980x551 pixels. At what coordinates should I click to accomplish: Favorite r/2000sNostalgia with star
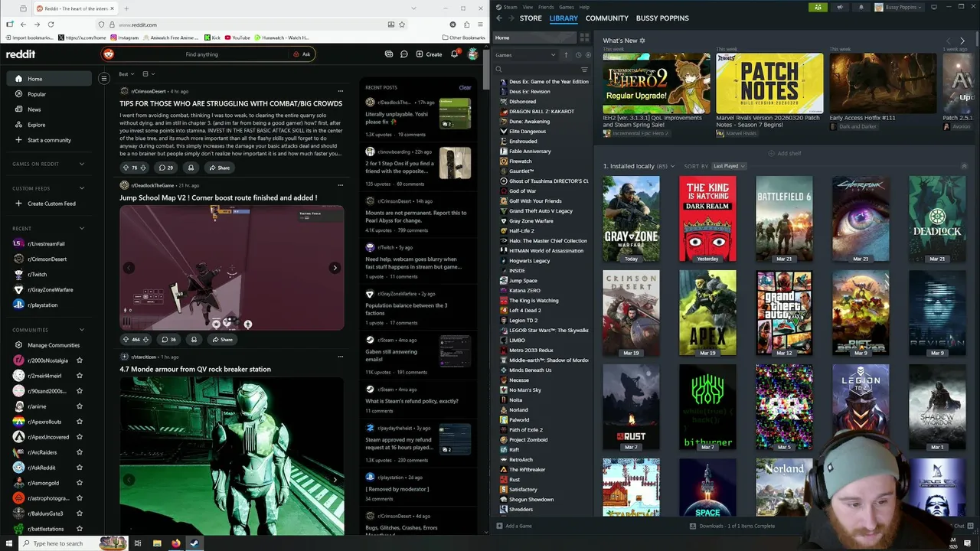pyautogui.click(x=80, y=360)
